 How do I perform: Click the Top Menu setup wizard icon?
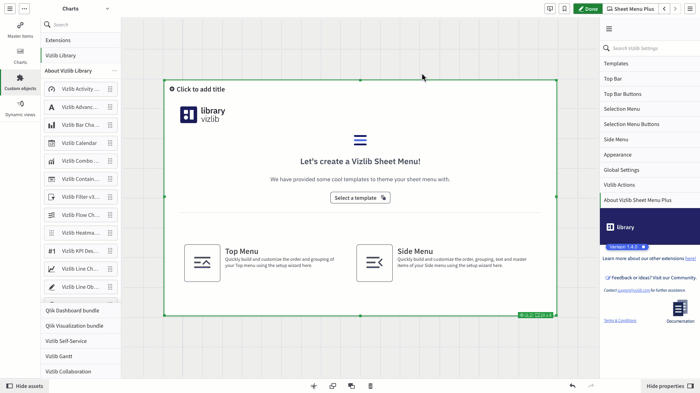202,263
